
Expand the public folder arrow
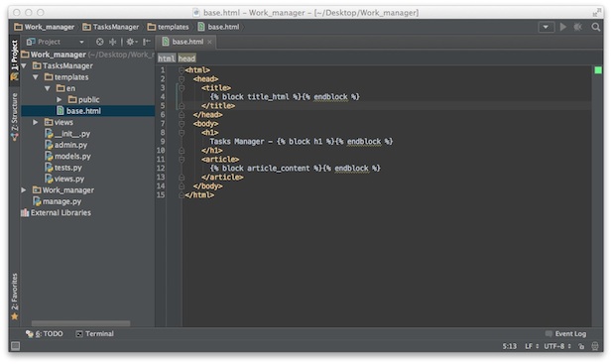60,100
